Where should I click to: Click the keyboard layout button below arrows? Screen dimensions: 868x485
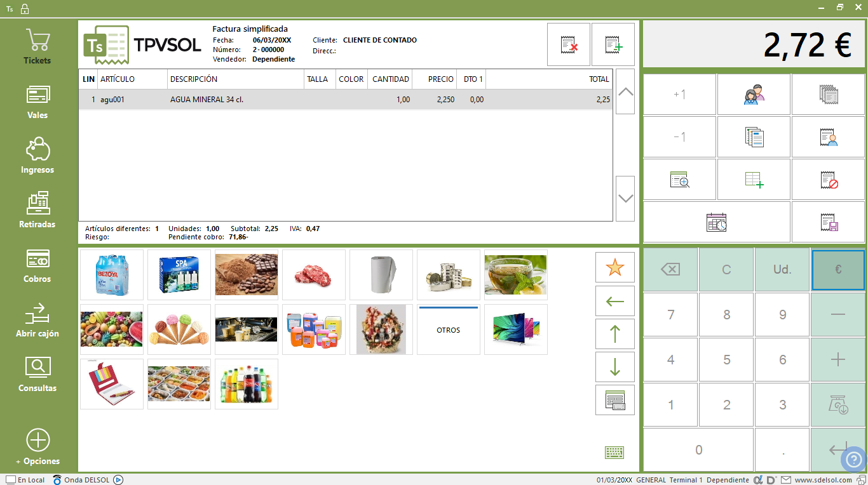point(615,400)
